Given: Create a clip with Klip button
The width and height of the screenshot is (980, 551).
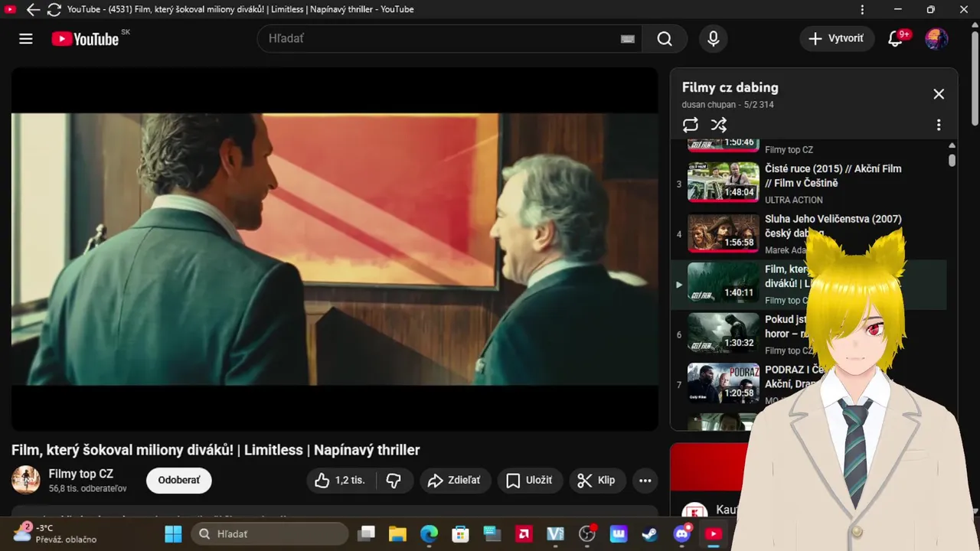Looking at the screenshot, I should click(x=596, y=481).
